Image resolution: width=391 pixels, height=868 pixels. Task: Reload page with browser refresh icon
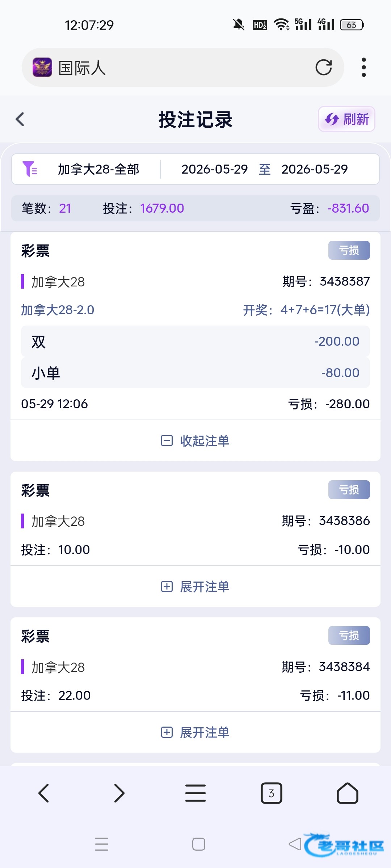pyautogui.click(x=323, y=67)
